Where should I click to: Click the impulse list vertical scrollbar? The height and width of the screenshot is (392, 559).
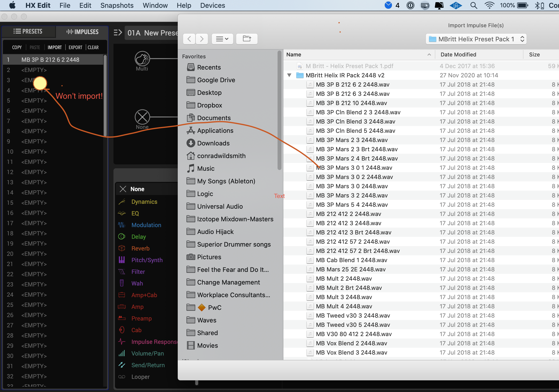(105, 95)
